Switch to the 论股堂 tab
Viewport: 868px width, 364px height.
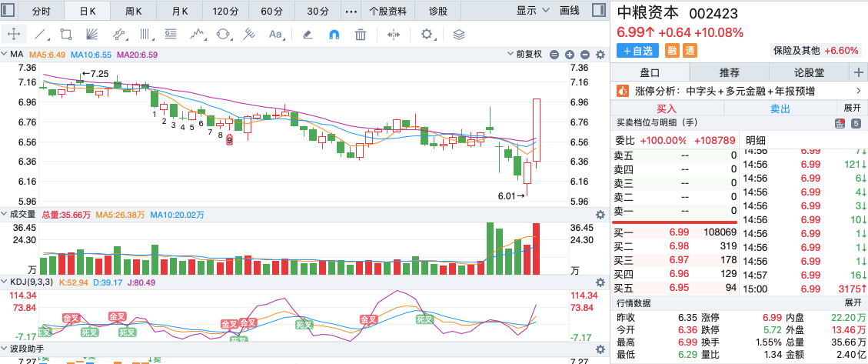click(809, 72)
